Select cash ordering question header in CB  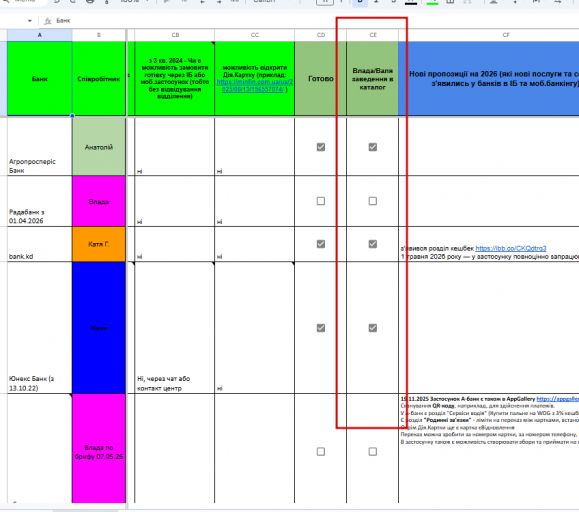[175, 79]
